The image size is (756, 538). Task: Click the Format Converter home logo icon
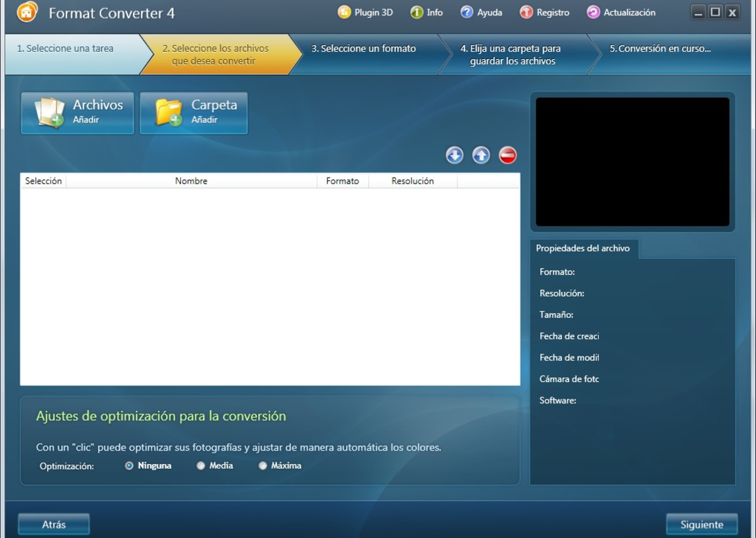tap(27, 12)
